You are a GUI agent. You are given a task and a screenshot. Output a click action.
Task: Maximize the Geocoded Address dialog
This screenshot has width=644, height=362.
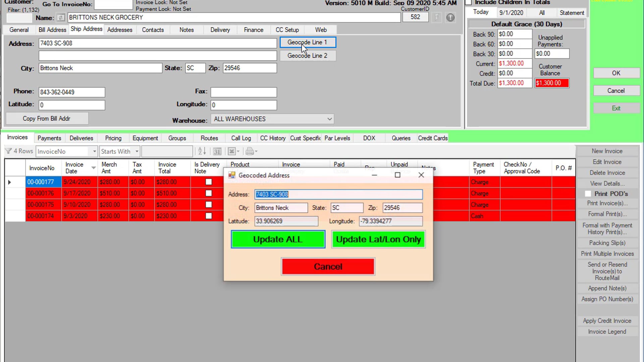397,175
